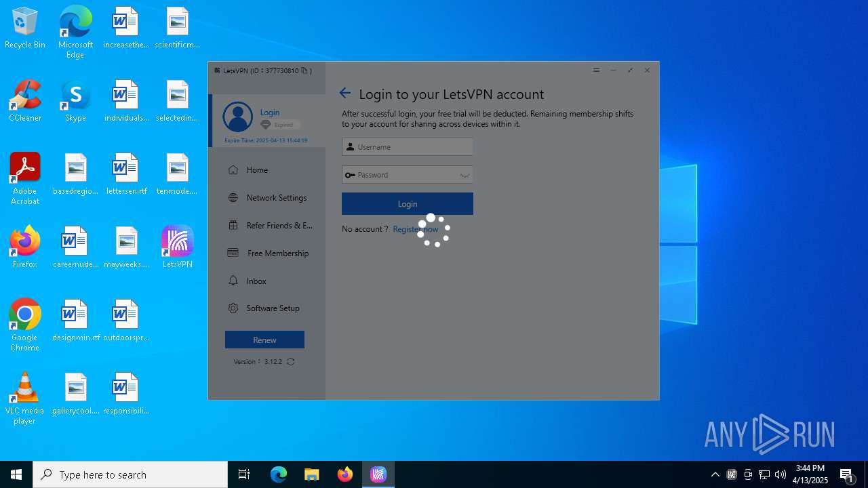Focus the Username input field
The height and width of the screenshot is (488, 868).
[408, 147]
